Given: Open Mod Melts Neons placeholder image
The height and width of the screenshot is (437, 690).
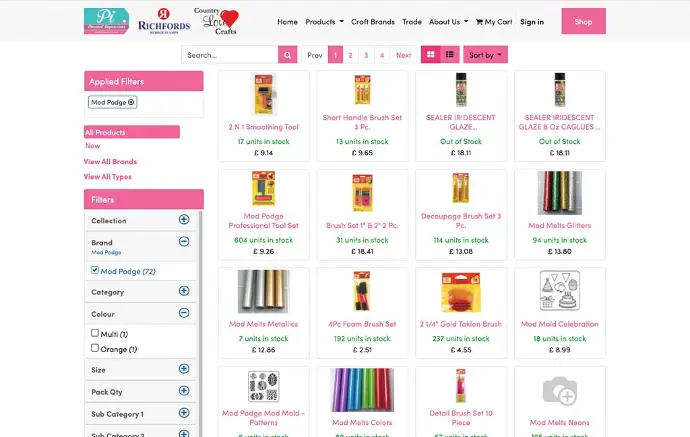Looking at the screenshot, I should [560, 391].
